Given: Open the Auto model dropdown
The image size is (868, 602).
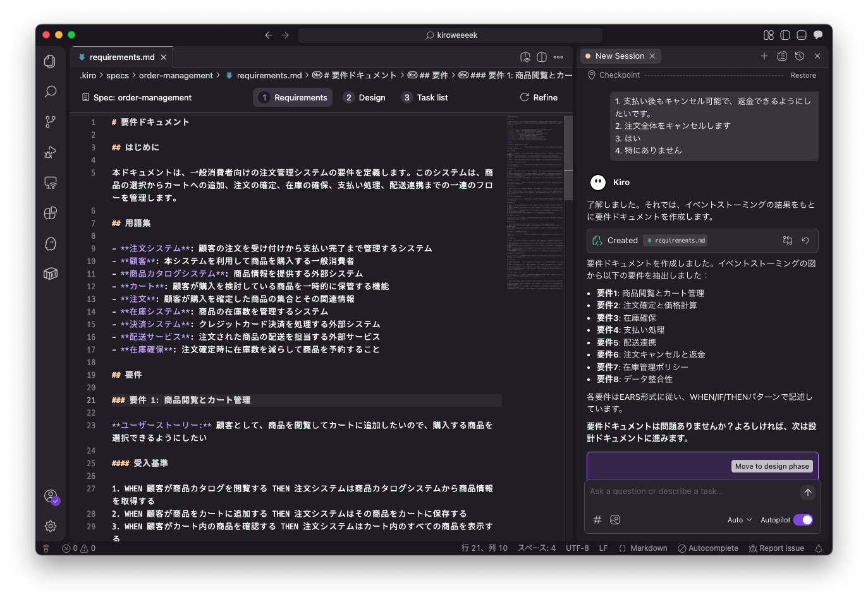Looking at the screenshot, I should (x=739, y=520).
